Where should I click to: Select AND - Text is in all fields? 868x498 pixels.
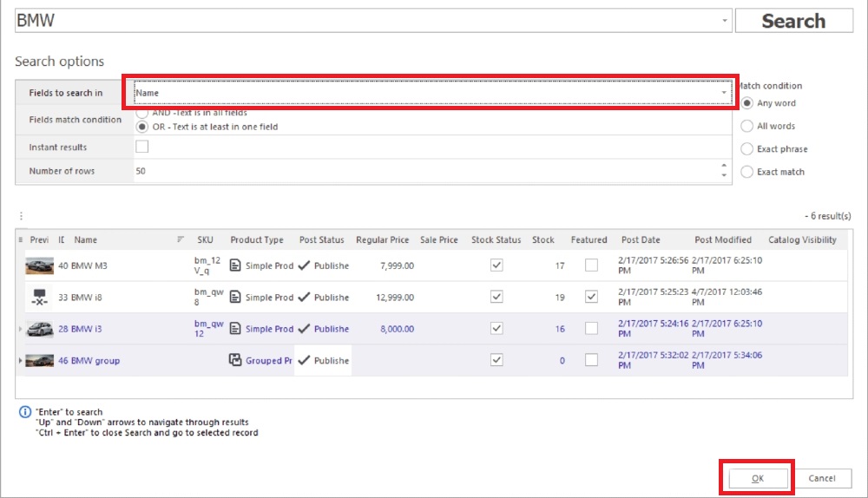142,112
